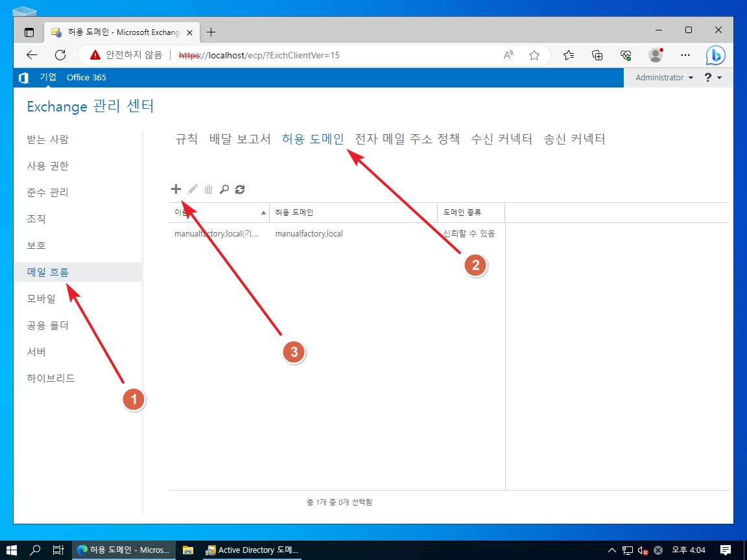This screenshot has height=560, width=747.
Task: Click the not secure warning icon
Action: 95,55
